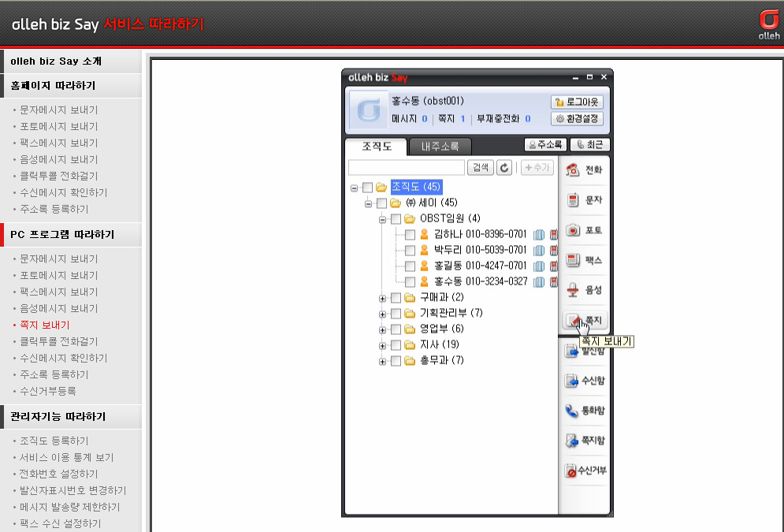Tick the checkbox for 홍길동

coord(410,266)
